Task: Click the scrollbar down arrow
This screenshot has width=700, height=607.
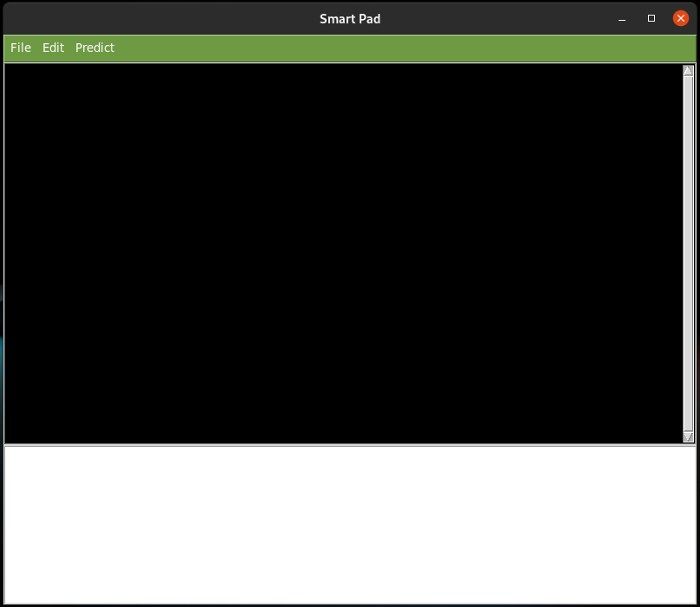Action: coord(688,436)
